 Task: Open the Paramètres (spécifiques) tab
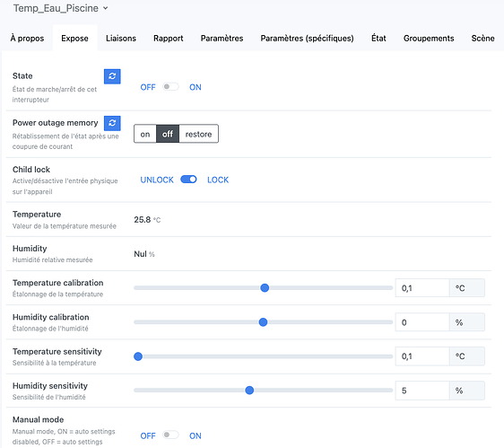307,39
